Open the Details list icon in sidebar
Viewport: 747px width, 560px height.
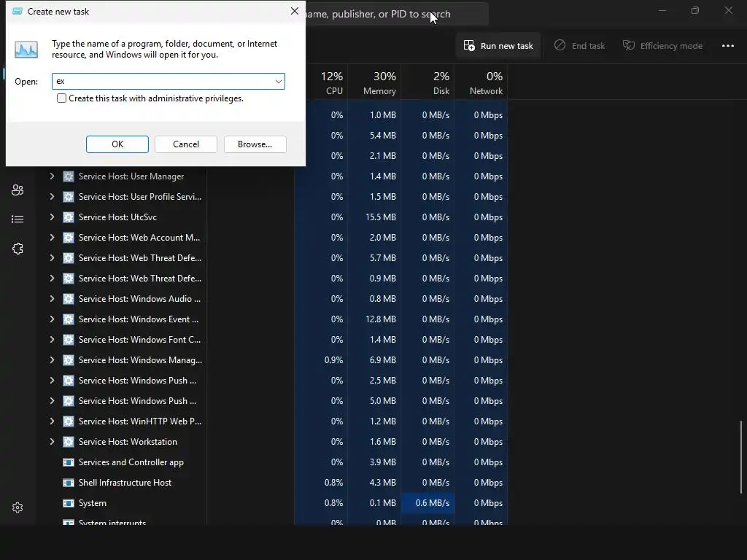coord(18,219)
